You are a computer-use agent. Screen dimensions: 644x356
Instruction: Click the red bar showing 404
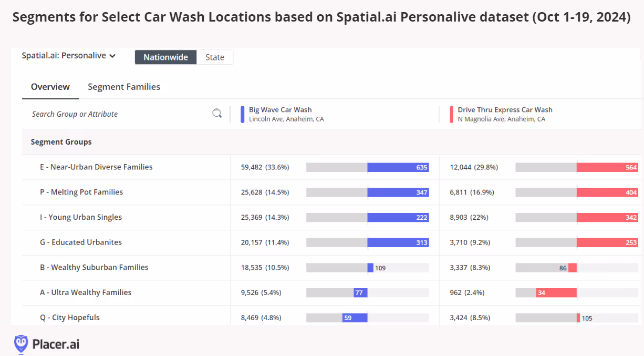tap(607, 192)
